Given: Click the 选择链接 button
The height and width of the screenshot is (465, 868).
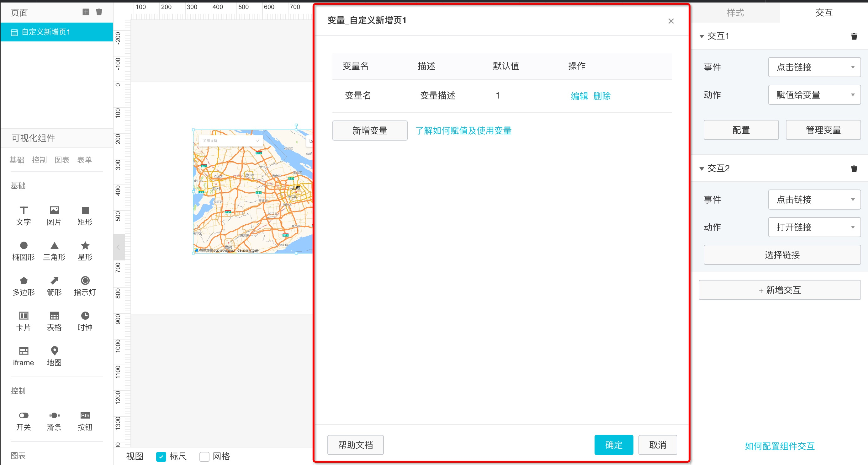Looking at the screenshot, I should (782, 254).
